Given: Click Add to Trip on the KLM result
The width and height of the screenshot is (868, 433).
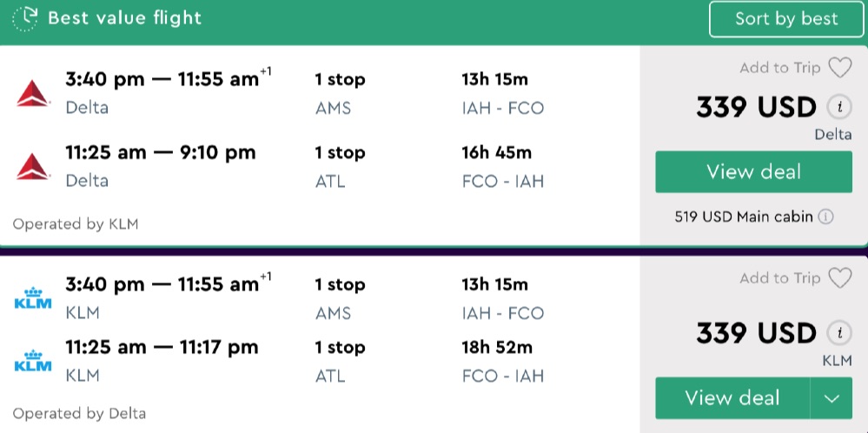Looking at the screenshot, I should tap(779, 278).
